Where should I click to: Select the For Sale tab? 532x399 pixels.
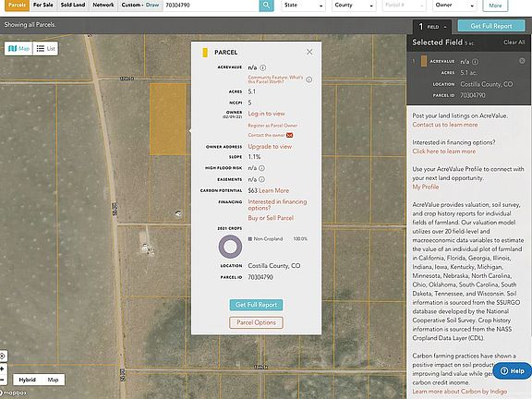(43, 6)
